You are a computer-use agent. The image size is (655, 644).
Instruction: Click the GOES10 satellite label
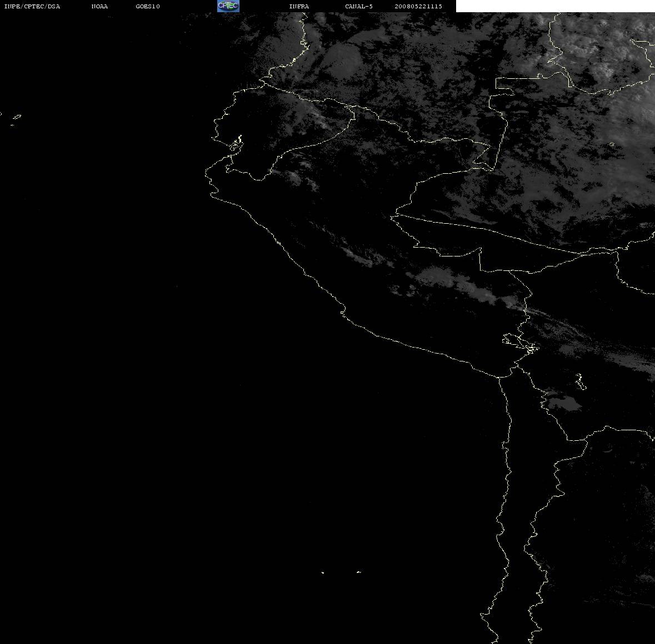coord(147,6)
